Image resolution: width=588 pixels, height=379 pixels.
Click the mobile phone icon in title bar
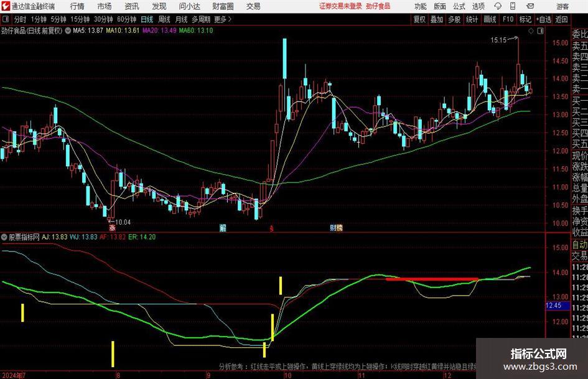pos(513,6)
